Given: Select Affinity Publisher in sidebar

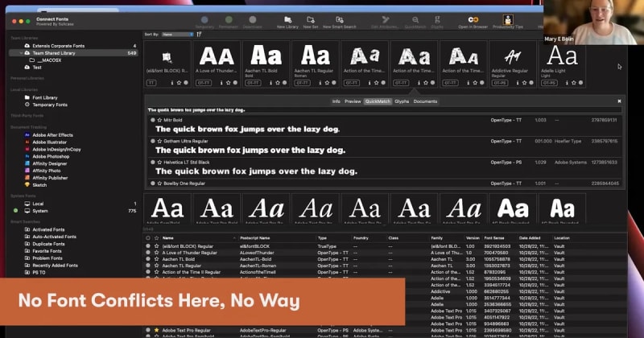Looking at the screenshot, I should pyautogui.click(x=50, y=178).
